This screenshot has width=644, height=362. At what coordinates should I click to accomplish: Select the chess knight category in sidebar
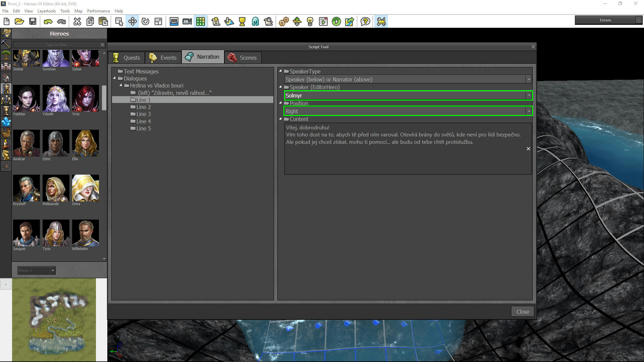(x=6, y=155)
